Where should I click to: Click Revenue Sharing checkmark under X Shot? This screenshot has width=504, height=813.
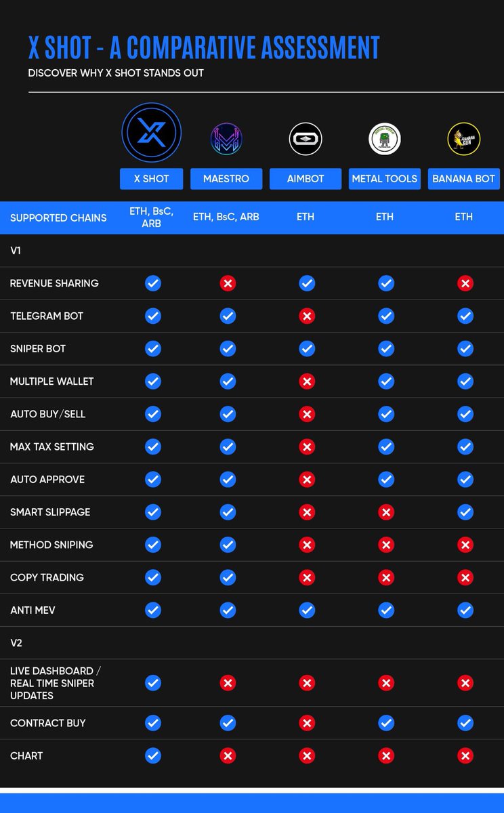tap(153, 283)
